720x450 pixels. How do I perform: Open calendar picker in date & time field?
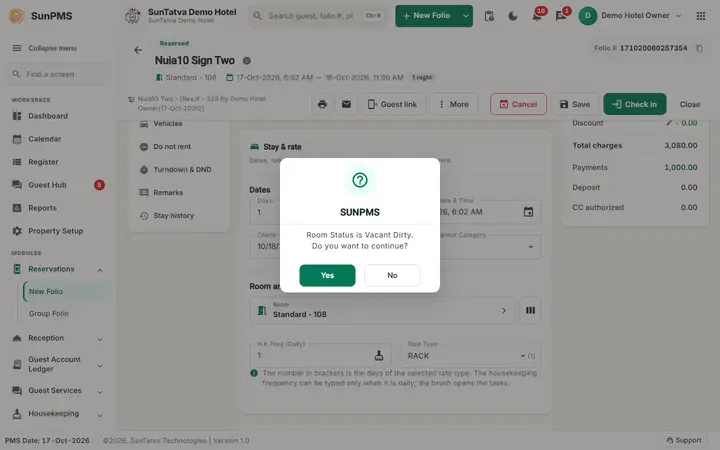(x=528, y=212)
